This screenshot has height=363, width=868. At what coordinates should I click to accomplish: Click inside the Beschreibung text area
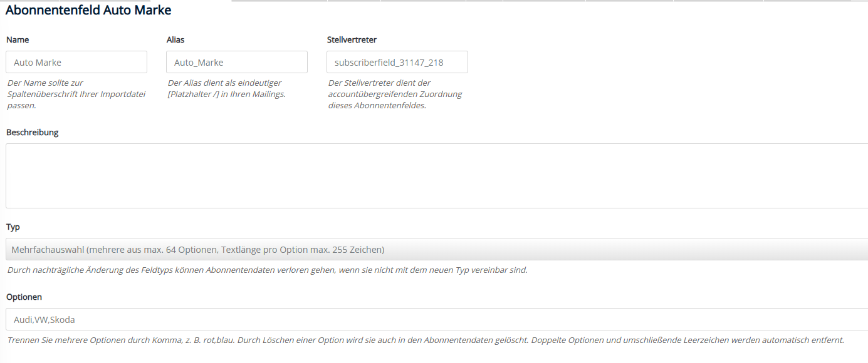tap(437, 176)
